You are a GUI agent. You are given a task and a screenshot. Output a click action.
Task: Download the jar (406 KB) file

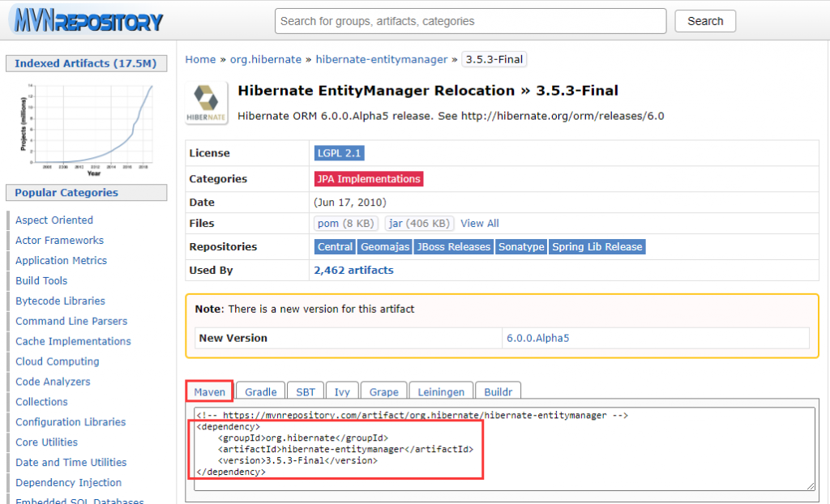(419, 224)
